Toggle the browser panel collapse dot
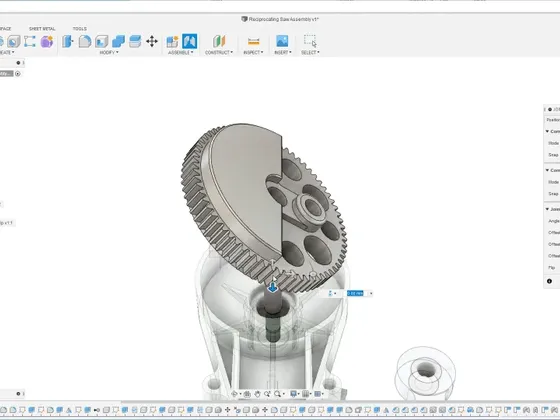Screen dimensions: 560x420 [x=18, y=63]
